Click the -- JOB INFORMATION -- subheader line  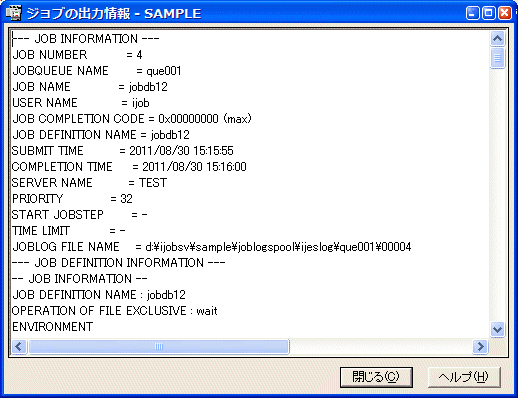pos(80,279)
